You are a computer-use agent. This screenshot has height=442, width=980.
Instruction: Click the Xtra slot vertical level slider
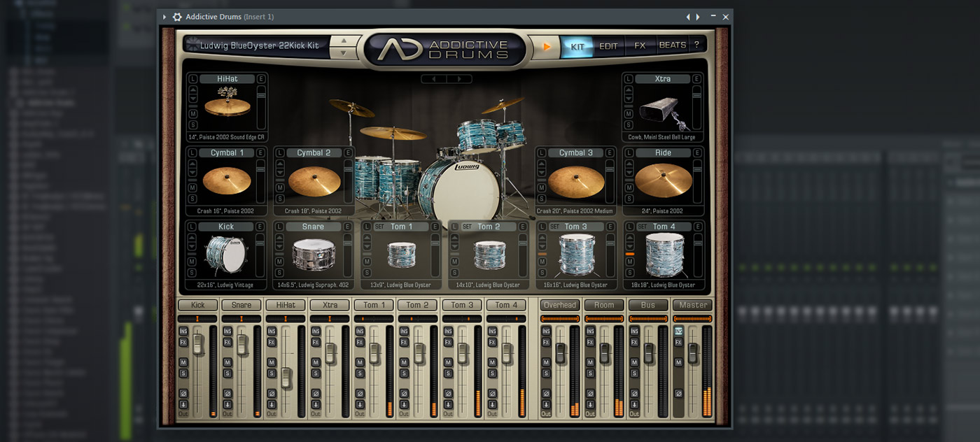click(x=697, y=108)
